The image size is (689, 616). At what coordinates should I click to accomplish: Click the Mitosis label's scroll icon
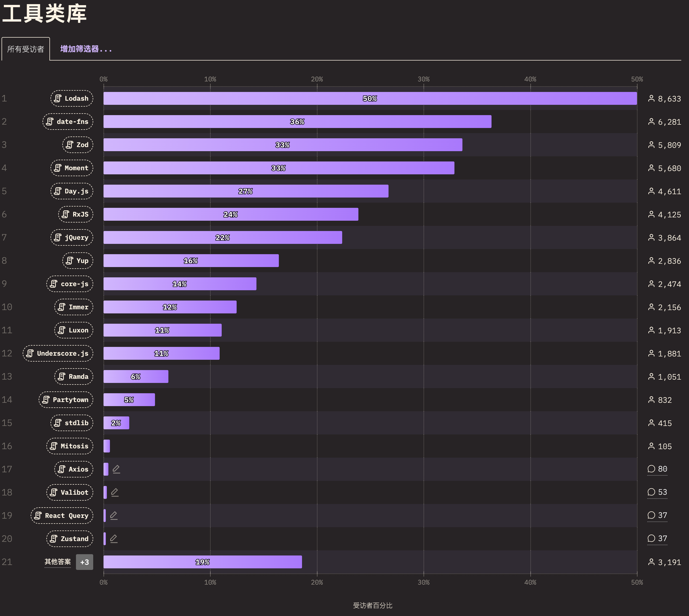54,446
